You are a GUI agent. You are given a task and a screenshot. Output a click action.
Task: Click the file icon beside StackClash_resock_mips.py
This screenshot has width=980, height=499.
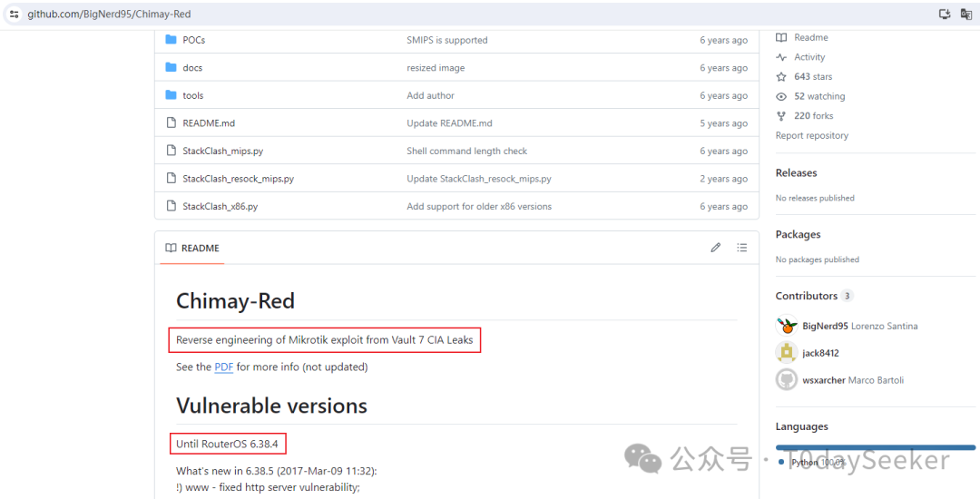(171, 178)
